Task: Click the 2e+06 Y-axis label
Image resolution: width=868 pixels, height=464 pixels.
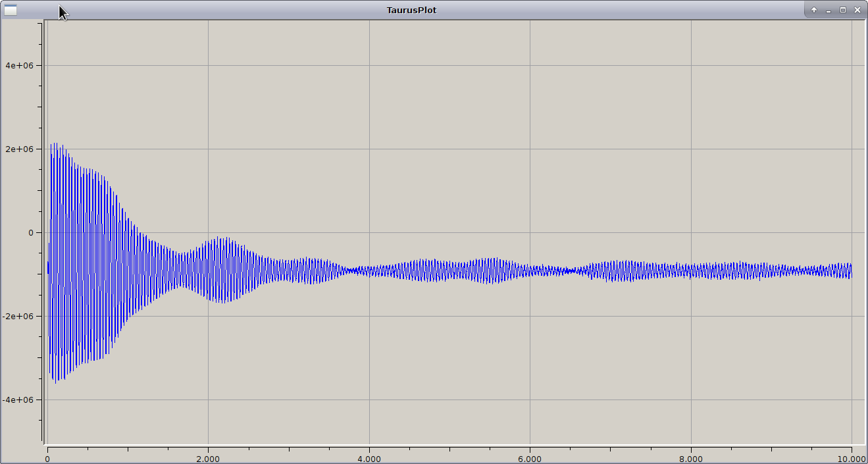Action: coord(19,149)
